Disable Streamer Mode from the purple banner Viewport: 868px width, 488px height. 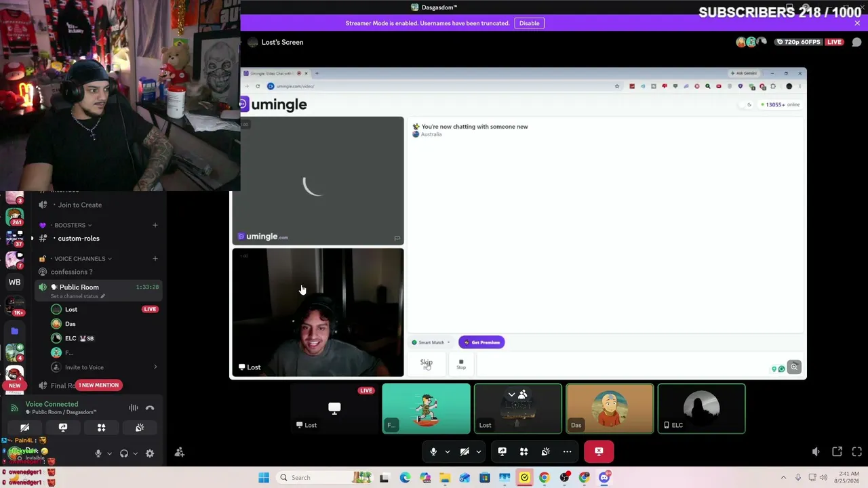pos(529,23)
